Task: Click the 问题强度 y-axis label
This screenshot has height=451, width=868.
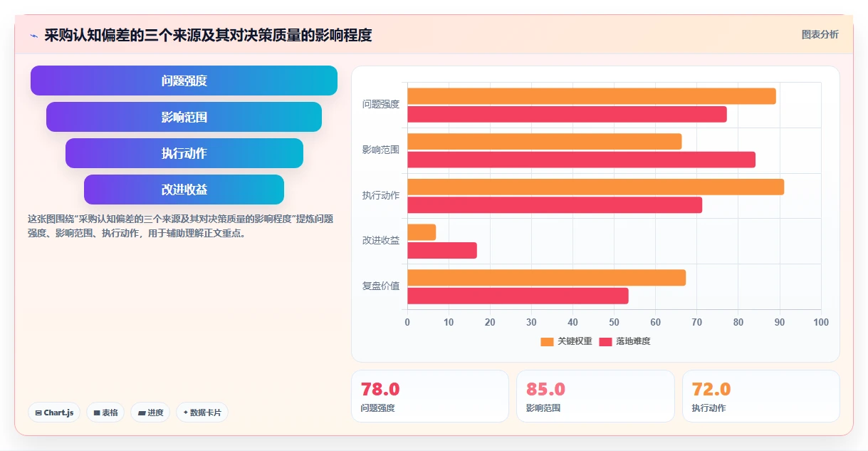Action: point(381,105)
